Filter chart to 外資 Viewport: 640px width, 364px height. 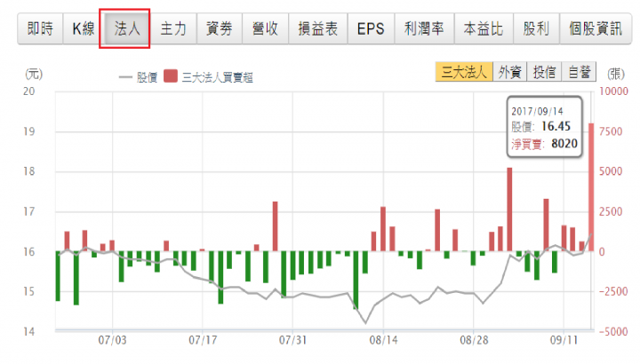coord(510,72)
